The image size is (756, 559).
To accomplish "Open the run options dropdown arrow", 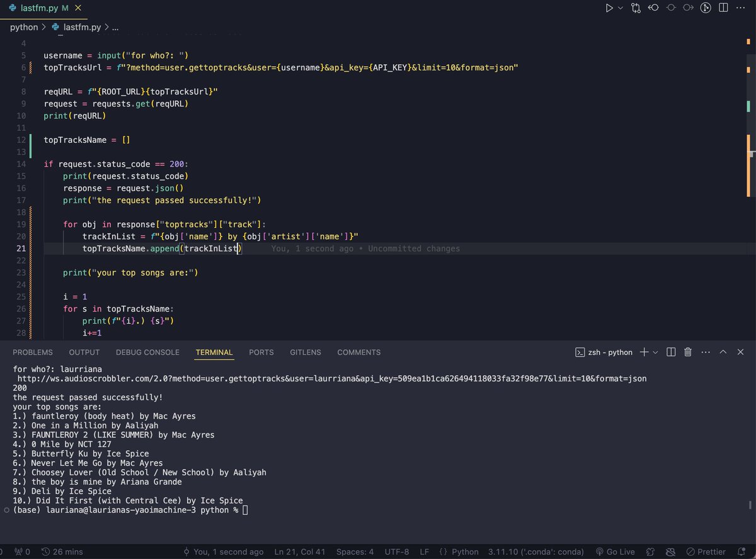I will (621, 8).
